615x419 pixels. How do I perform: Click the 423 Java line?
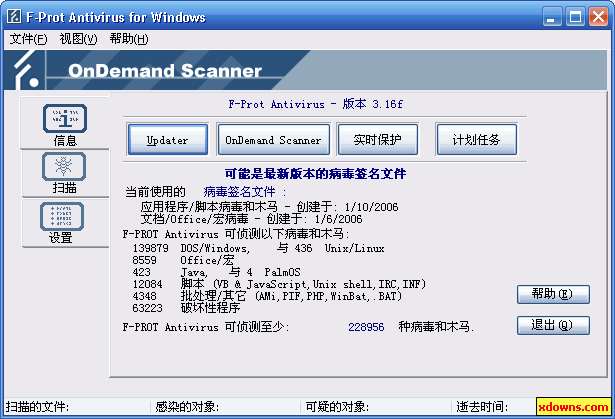(x=217, y=272)
